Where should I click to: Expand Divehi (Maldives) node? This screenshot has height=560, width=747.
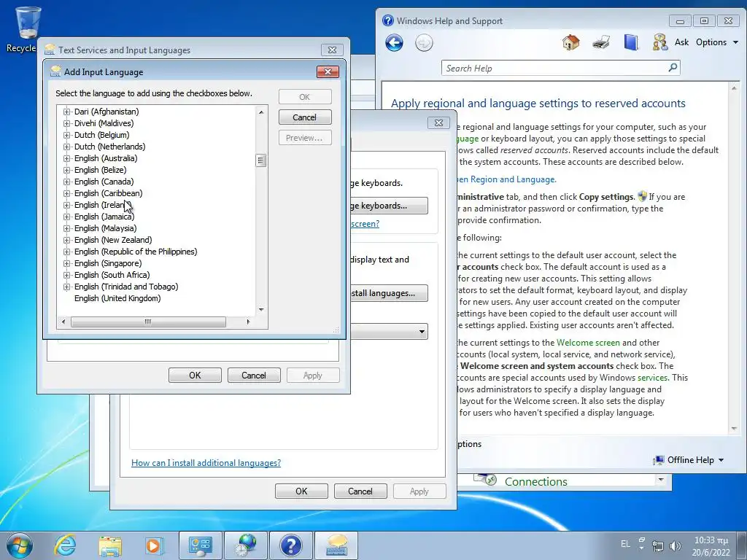(x=66, y=123)
